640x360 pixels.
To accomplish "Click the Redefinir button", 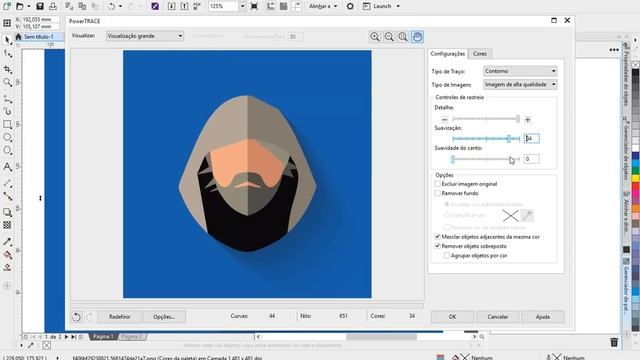I will tap(120, 317).
